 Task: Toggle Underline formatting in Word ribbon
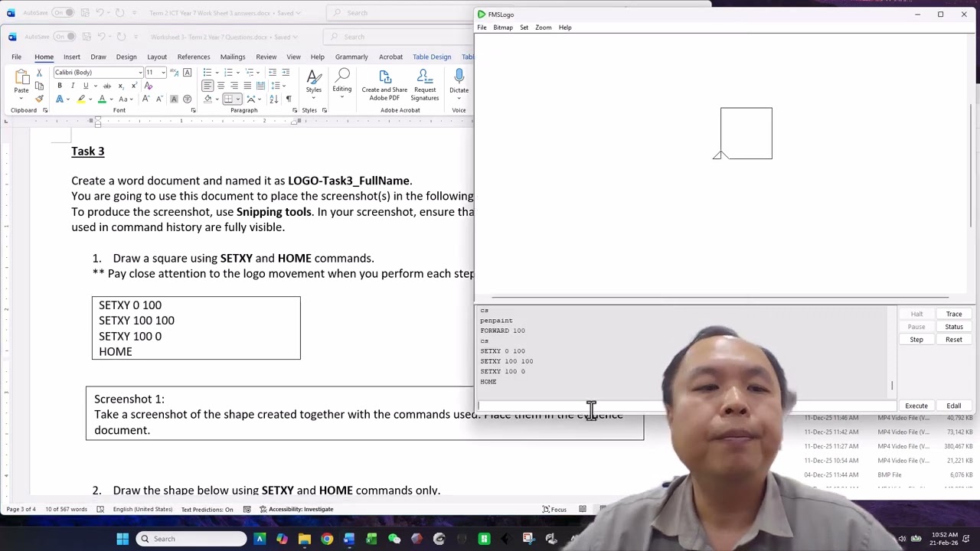(86, 86)
